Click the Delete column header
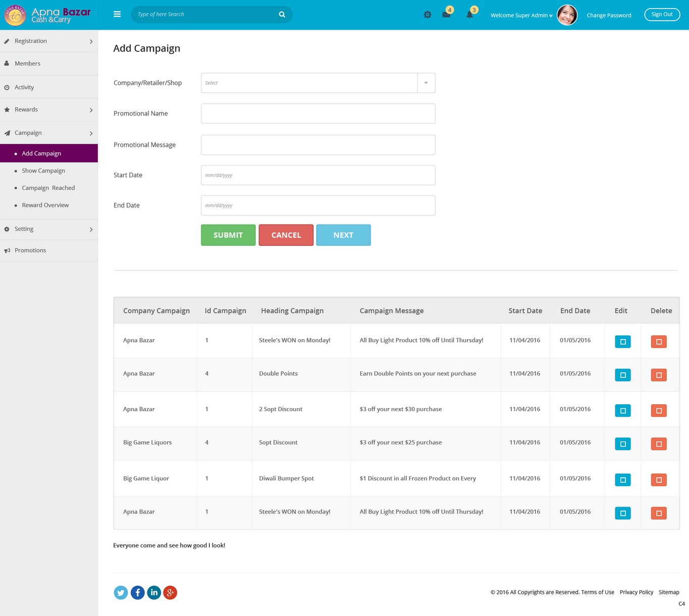689x616 pixels. (x=661, y=311)
